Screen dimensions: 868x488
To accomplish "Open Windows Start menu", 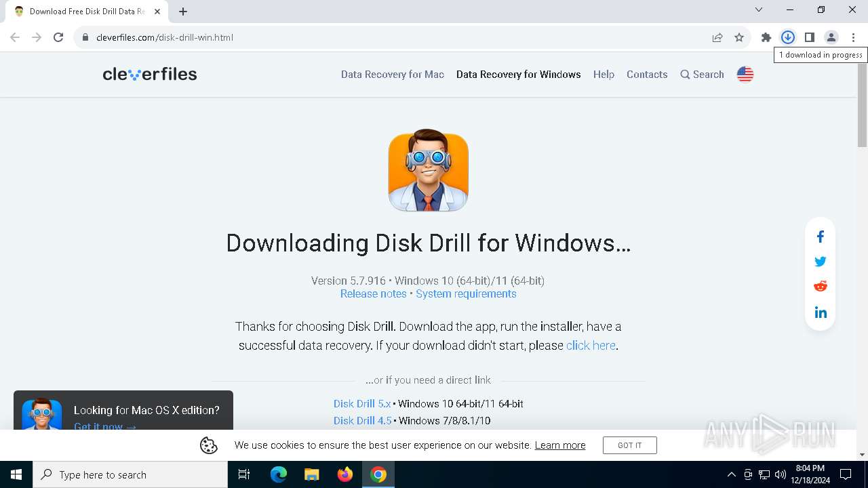I will click(16, 474).
